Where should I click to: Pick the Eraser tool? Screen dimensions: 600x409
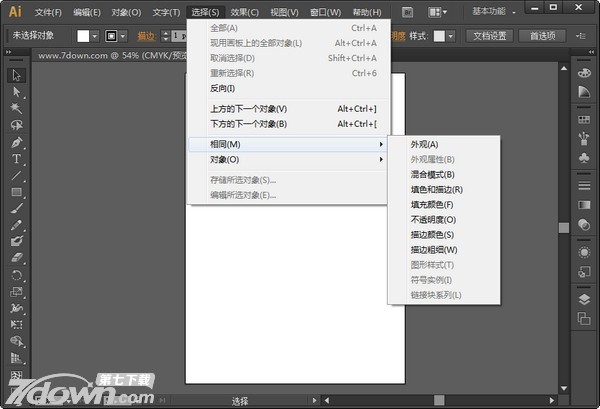point(16,258)
